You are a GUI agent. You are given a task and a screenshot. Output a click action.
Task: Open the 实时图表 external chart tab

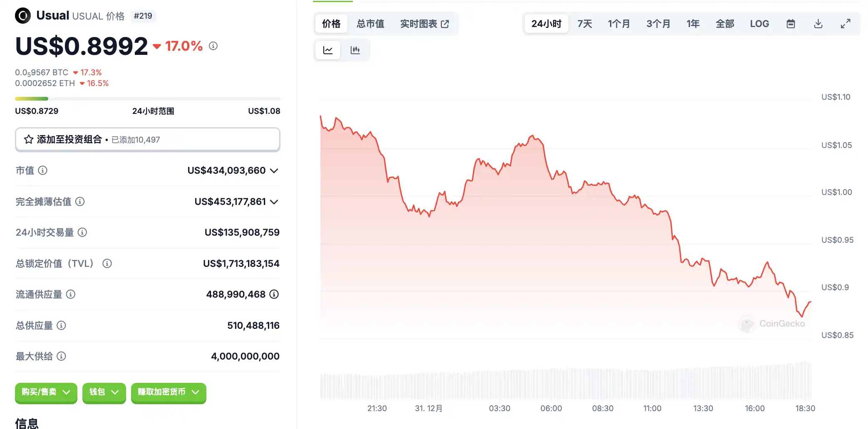424,24
